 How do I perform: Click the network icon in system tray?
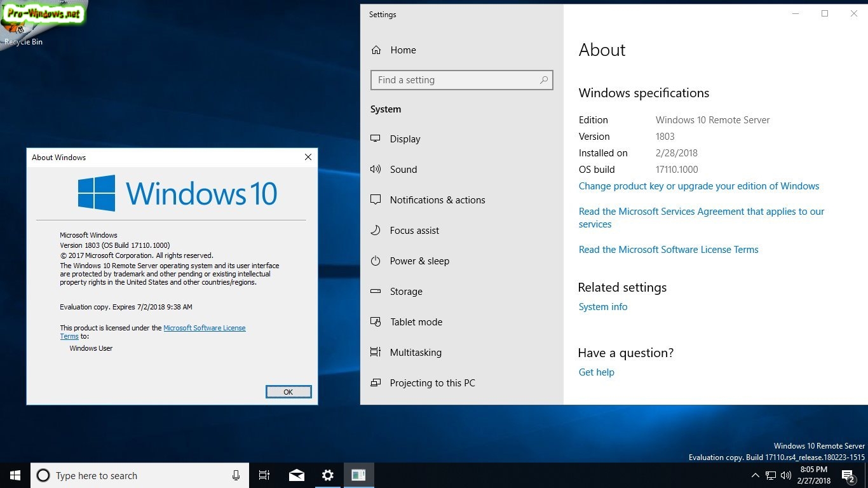pos(771,475)
